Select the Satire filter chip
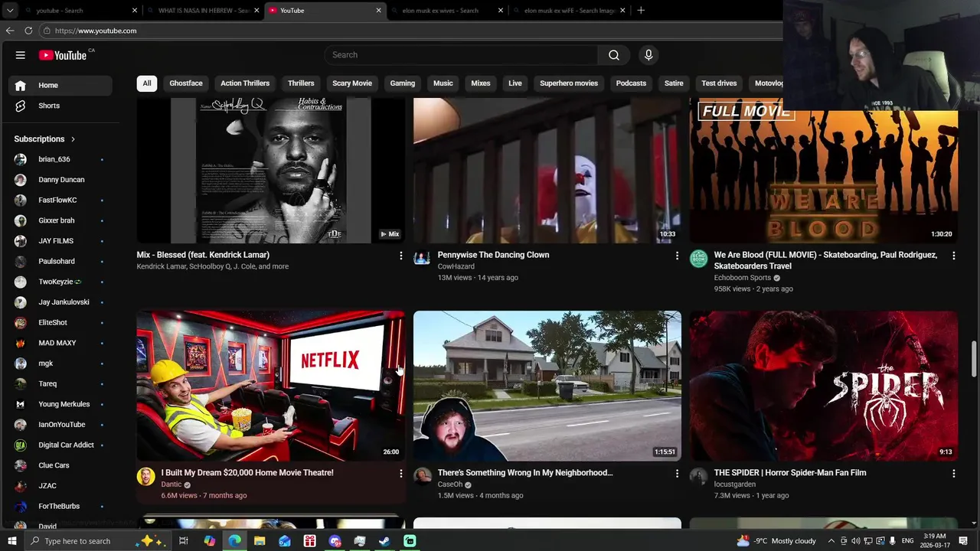This screenshot has width=980, height=551. click(x=674, y=83)
